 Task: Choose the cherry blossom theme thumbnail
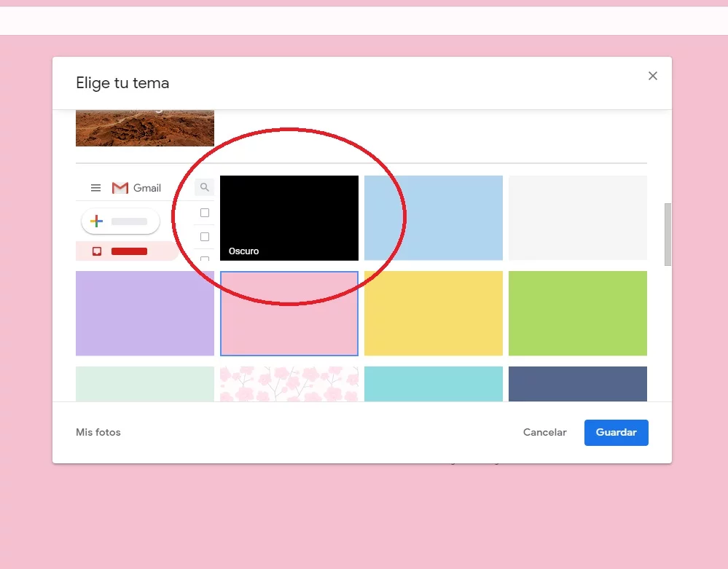point(289,384)
